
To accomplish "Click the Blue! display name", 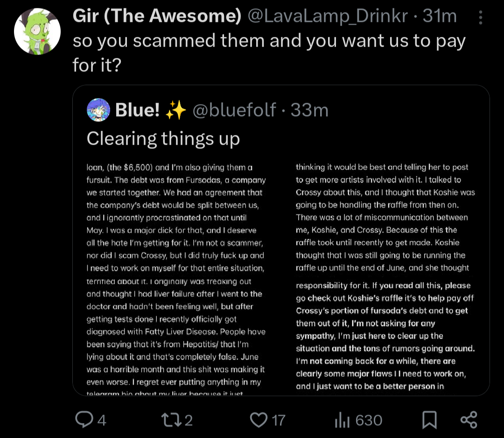I will [x=138, y=110].
